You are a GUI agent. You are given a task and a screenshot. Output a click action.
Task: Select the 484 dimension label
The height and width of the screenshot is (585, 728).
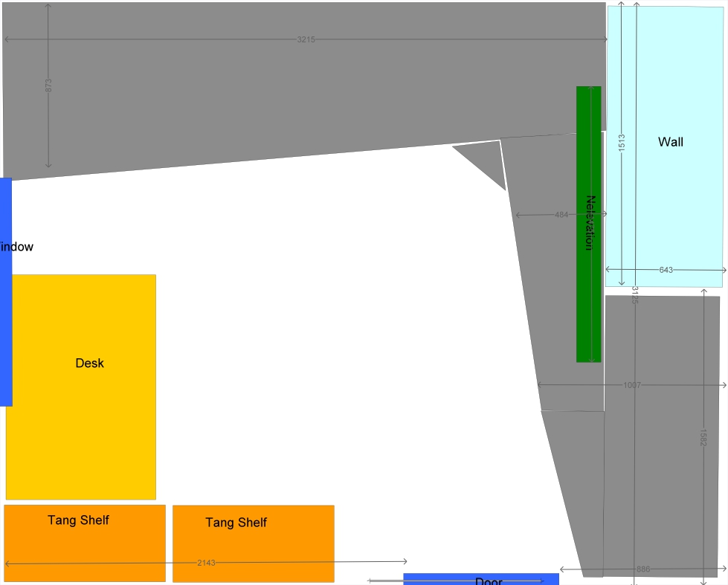pyautogui.click(x=561, y=215)
